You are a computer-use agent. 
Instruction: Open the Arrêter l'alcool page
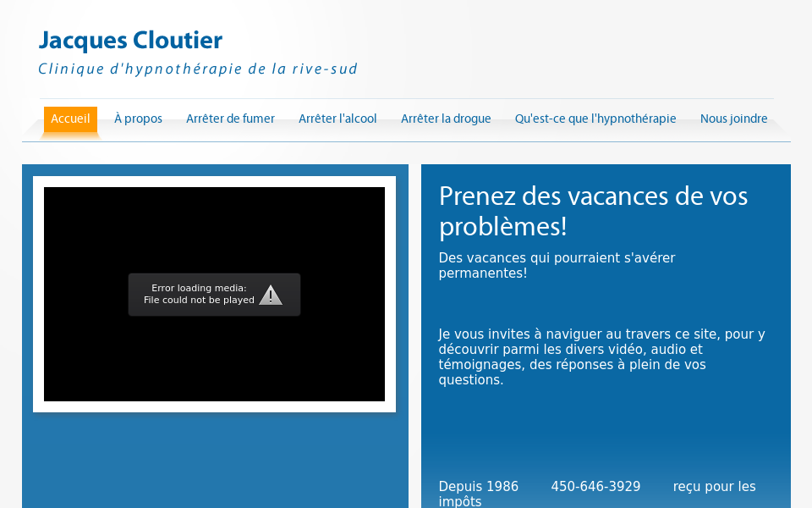click(337, 119)
